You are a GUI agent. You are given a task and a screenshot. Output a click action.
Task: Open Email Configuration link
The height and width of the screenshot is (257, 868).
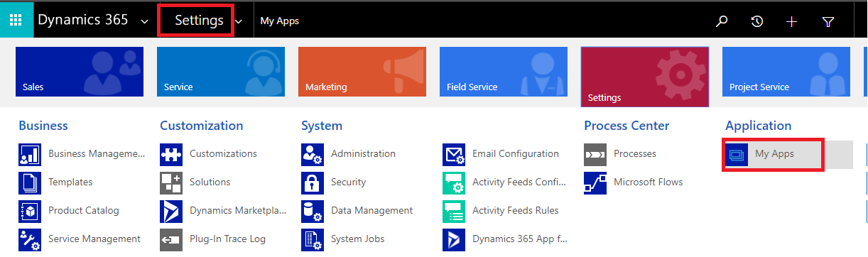tap(516, 154)
